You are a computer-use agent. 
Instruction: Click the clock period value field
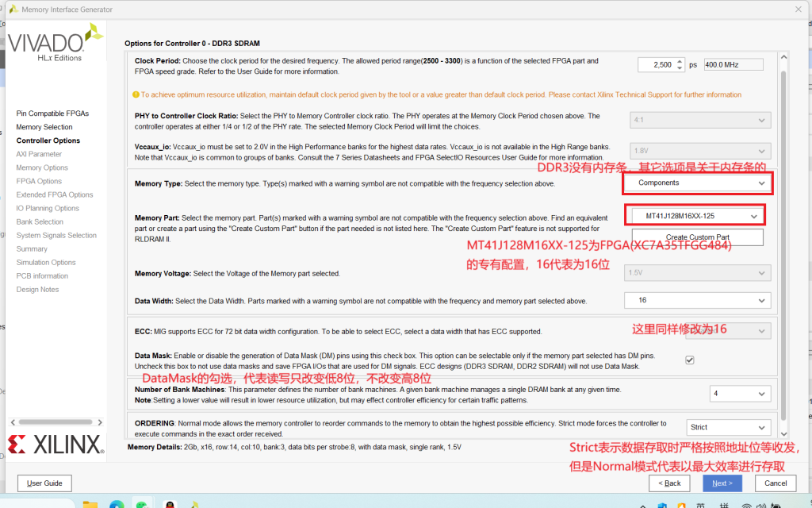[x=657, y=65]
